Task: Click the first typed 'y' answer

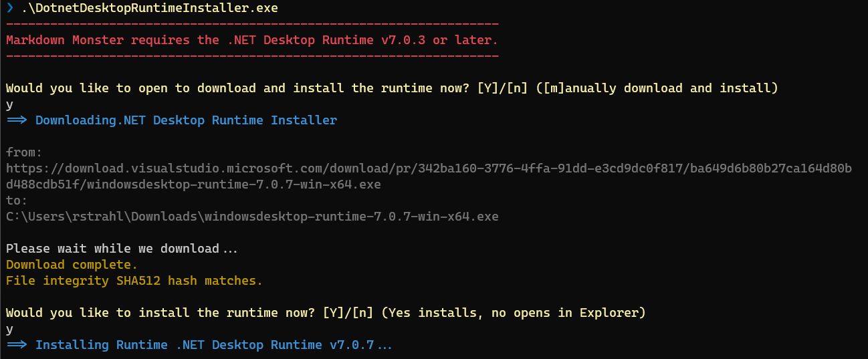Action: pos(9,105)
